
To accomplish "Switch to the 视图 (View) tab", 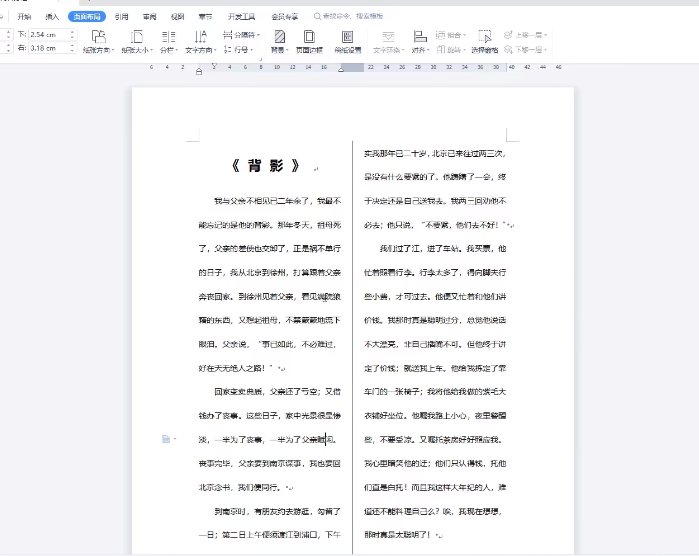I will click(177, 17).
